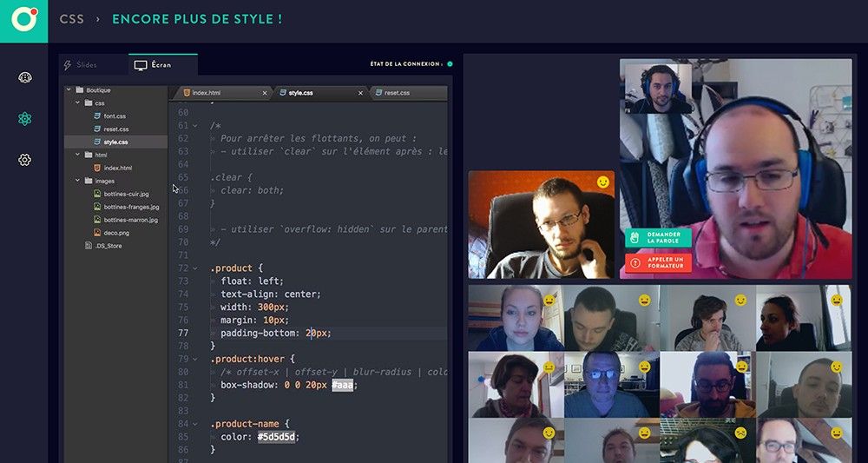Click the 'text-align: center;' code line
868x463 pixels.
270,294
